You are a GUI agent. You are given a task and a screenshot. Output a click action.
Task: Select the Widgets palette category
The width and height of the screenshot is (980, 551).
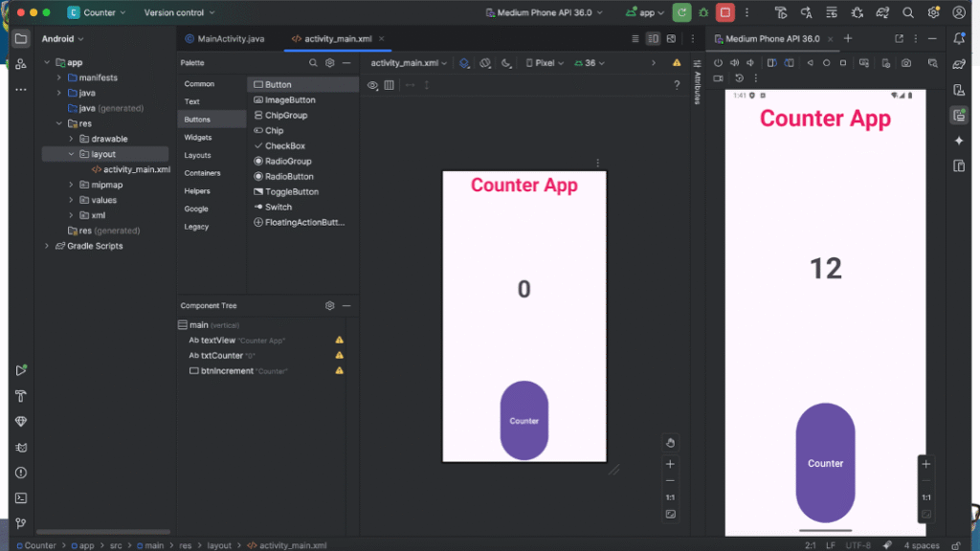[198, 137]
